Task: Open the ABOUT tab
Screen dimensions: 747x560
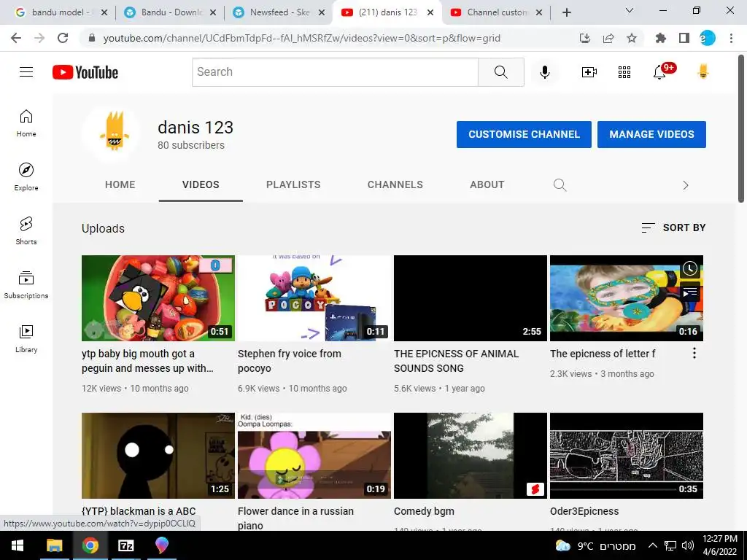Action: tap(487, 184)
